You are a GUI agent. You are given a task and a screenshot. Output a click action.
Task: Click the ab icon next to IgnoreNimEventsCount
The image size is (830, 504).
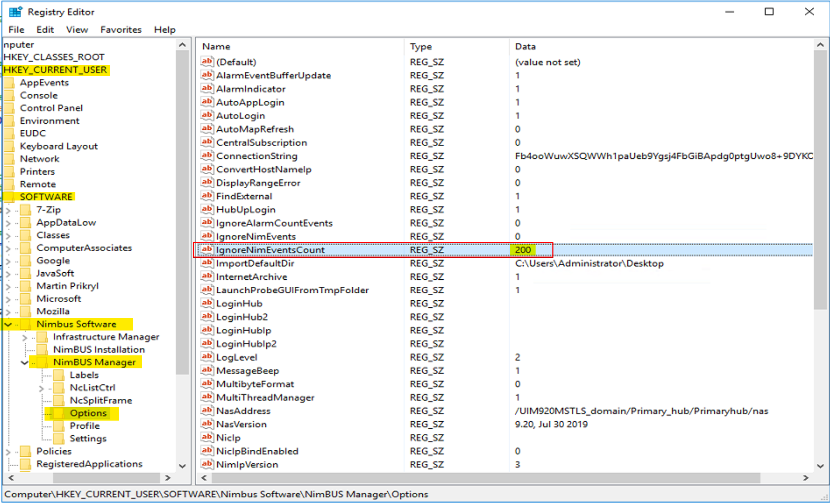[x=207, y=250]
